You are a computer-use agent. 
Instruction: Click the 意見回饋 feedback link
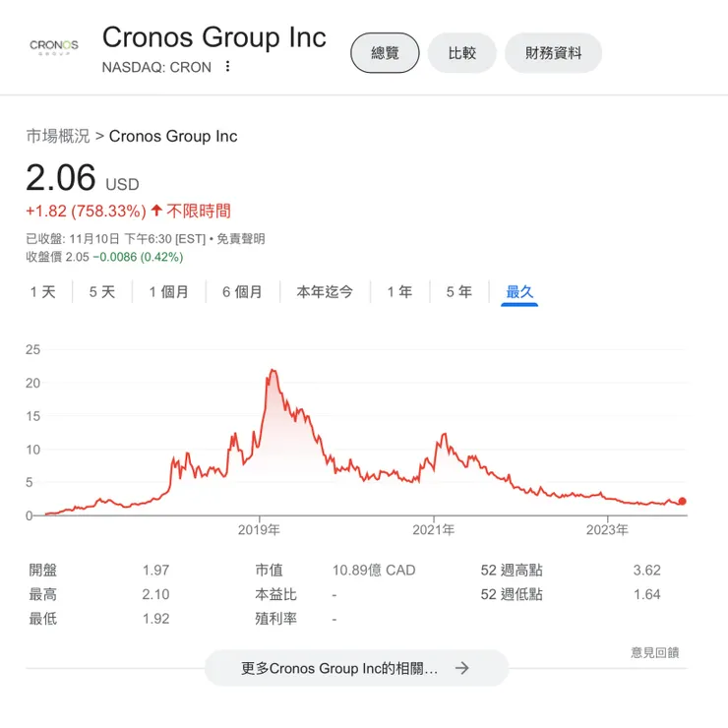pyautogui.click(x=654, y=652)
